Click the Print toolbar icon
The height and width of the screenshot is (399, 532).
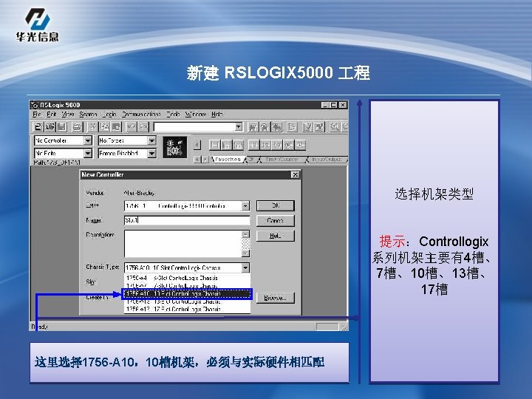point(78,127)
